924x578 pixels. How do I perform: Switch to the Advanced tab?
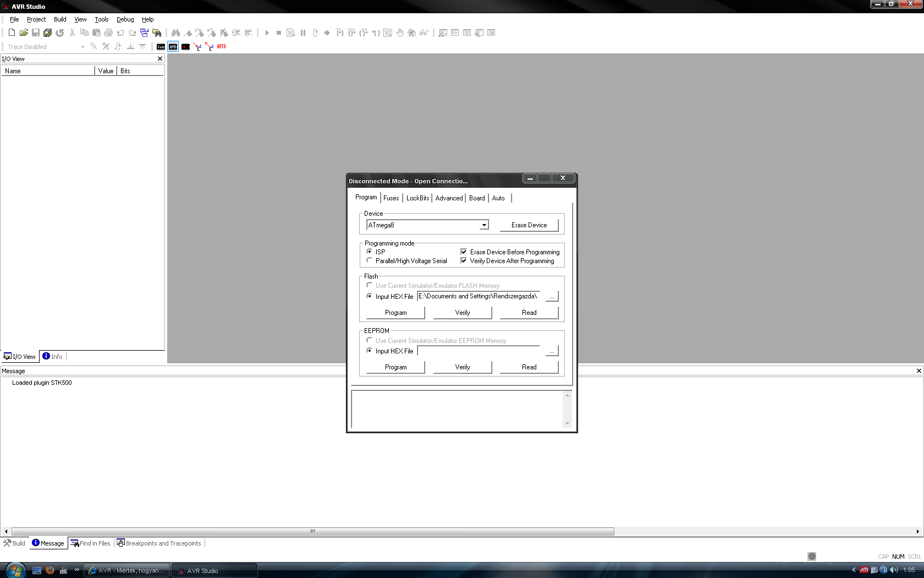[x=449, y=198]
